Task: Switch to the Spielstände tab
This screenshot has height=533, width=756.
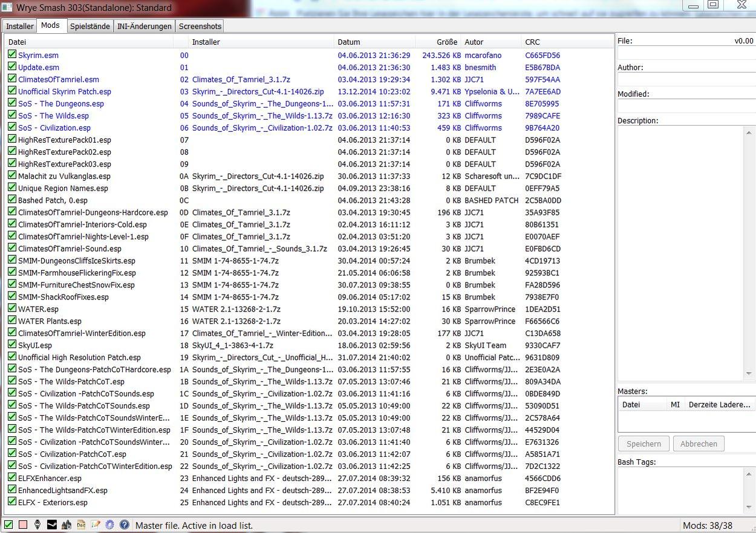Action: 90,26
